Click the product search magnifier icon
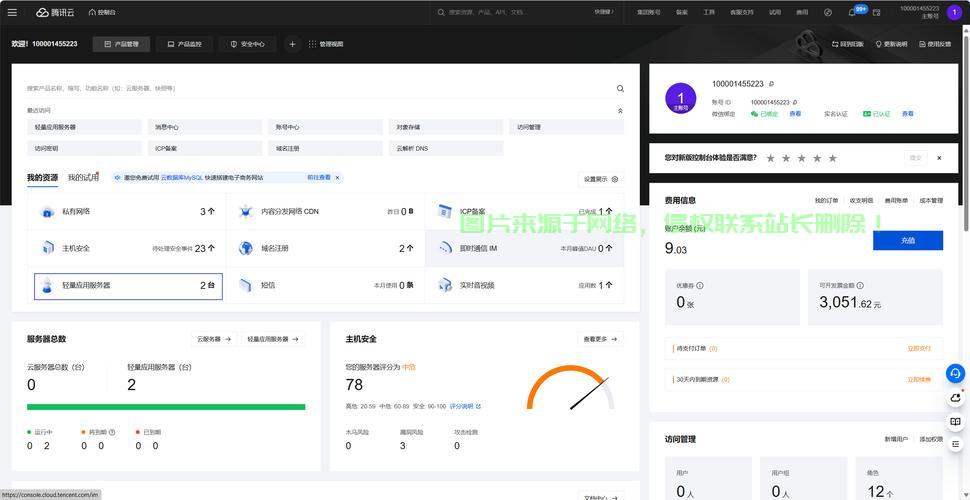 620,88
